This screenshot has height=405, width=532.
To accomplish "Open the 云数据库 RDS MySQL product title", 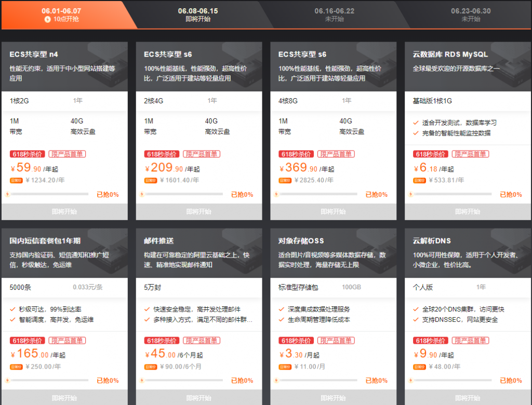I will (x=450, y=54).
